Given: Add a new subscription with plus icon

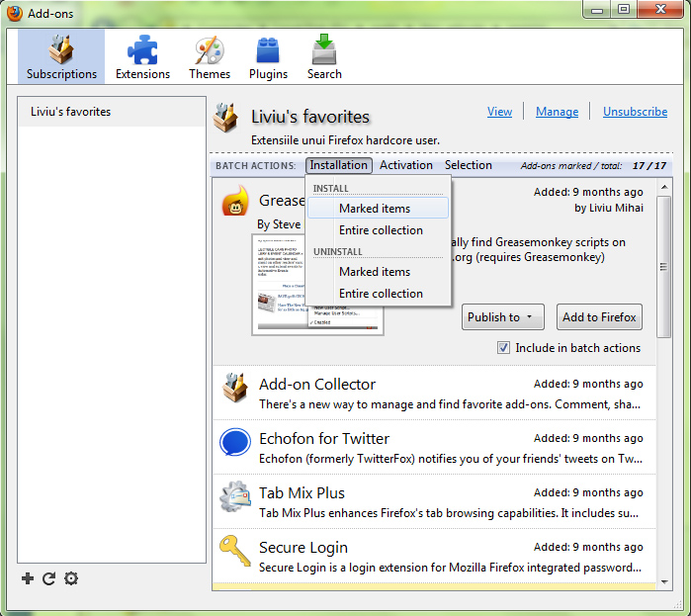Looking at the screenshot, I should coord(28,578).
